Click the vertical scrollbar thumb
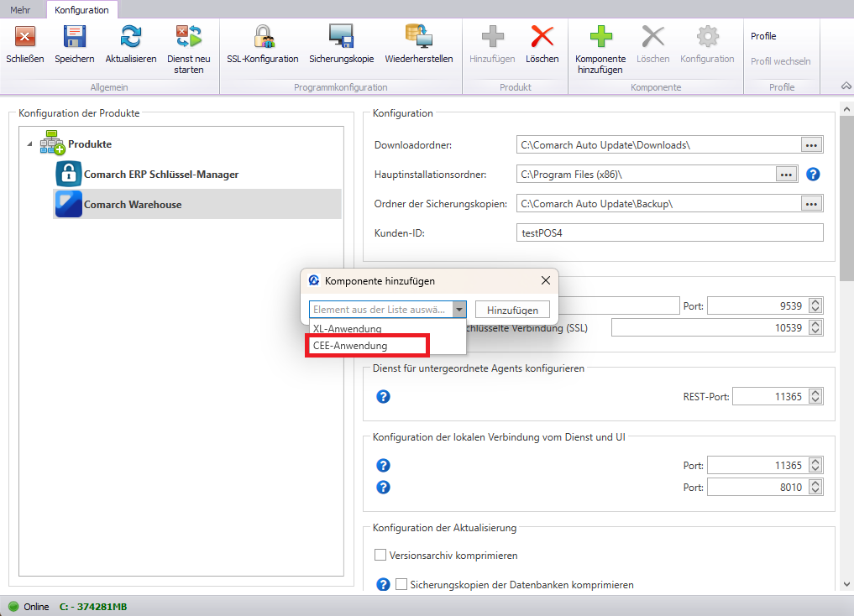 click(x=846, y=198)
